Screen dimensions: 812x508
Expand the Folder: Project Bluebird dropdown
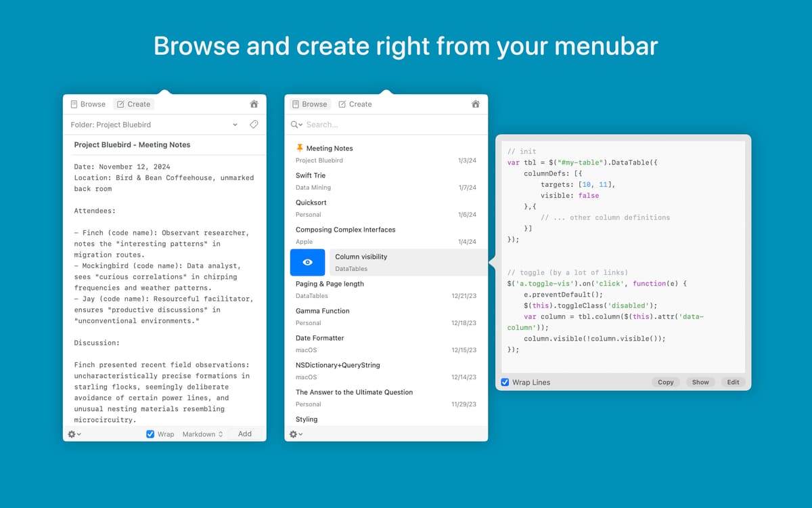pyautogui.click(x=235, y=125)
